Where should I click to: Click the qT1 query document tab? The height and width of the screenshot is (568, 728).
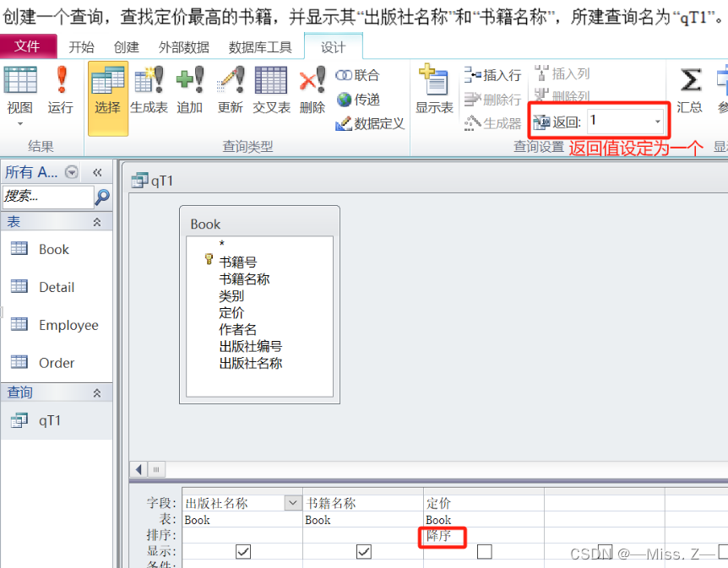click(152, 181)
